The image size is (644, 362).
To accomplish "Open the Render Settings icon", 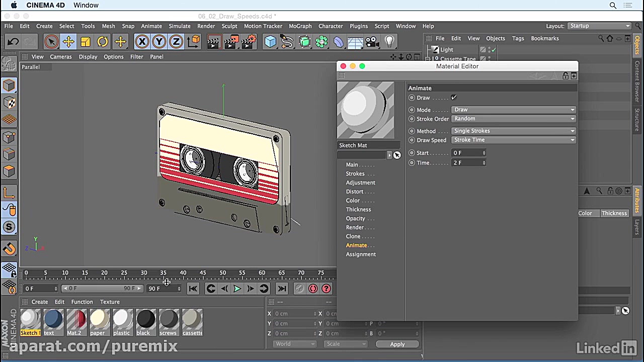I will [x=248, y=42].
